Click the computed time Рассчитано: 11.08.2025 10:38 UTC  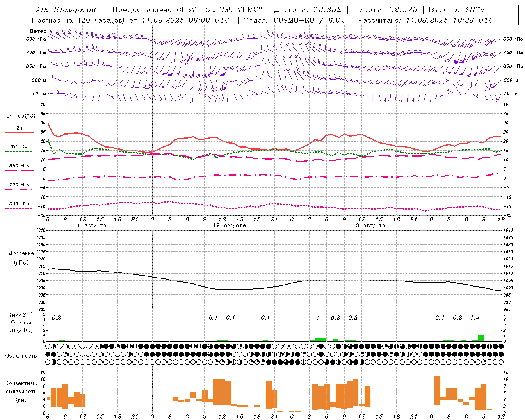coord(426,20)
